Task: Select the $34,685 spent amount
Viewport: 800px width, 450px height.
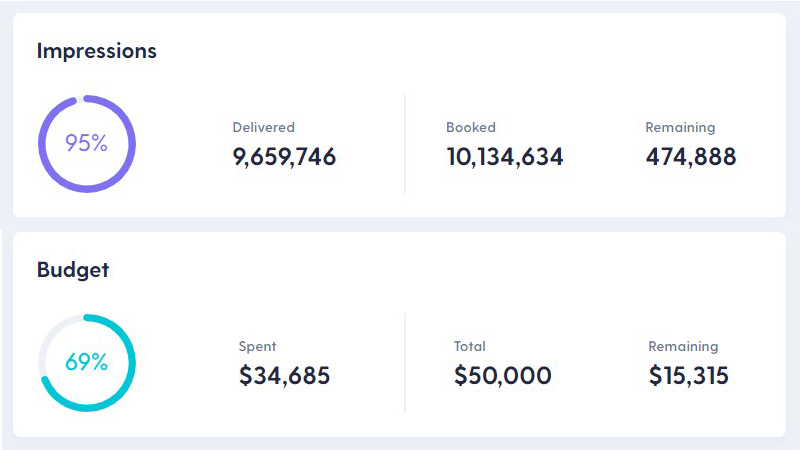Action: pyautogui.click(x=284, y=376)
